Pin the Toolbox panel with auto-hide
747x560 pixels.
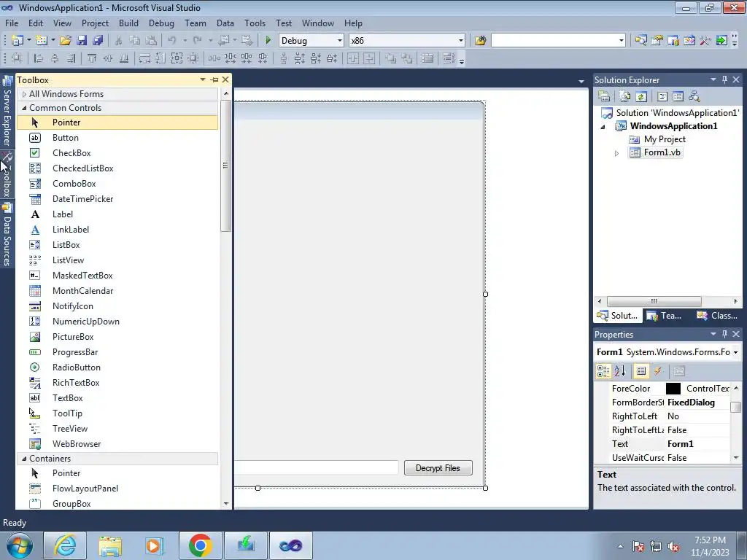[214, 79]
